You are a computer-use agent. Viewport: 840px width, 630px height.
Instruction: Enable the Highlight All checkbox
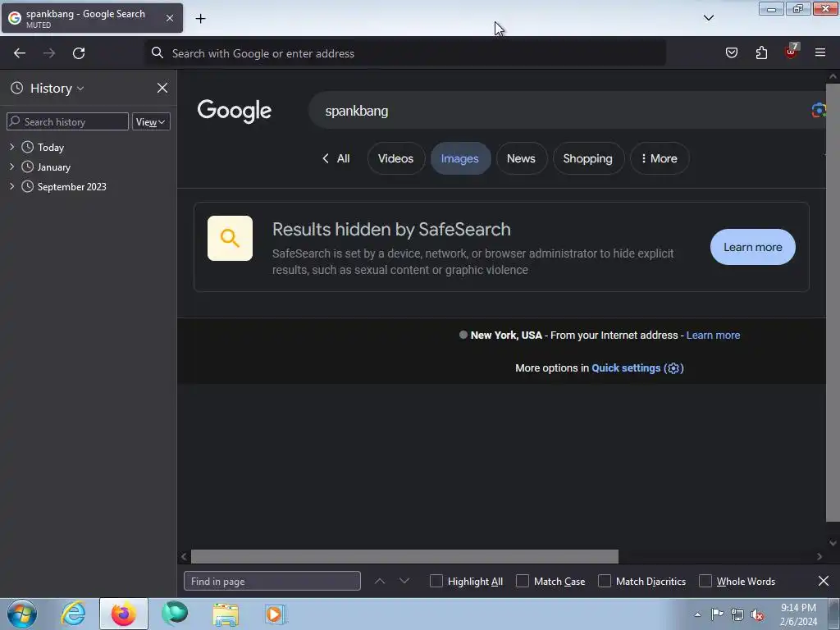point(436,582)
